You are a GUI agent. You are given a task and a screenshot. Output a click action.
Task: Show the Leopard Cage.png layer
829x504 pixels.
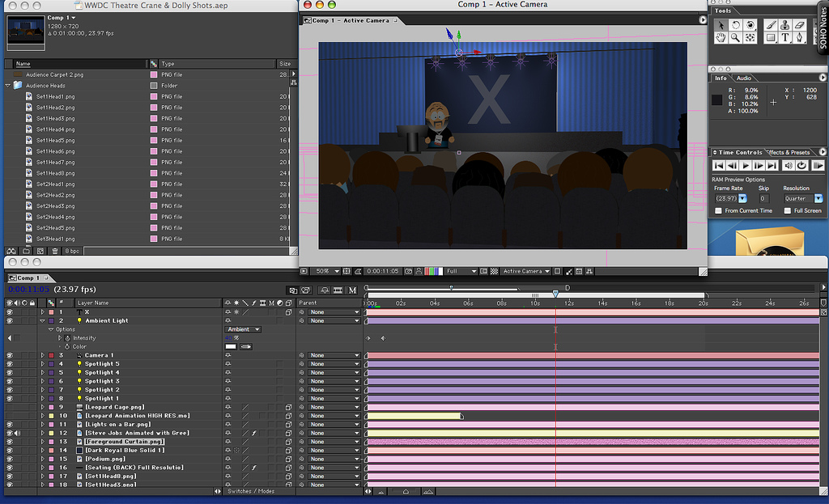[9, 407]
